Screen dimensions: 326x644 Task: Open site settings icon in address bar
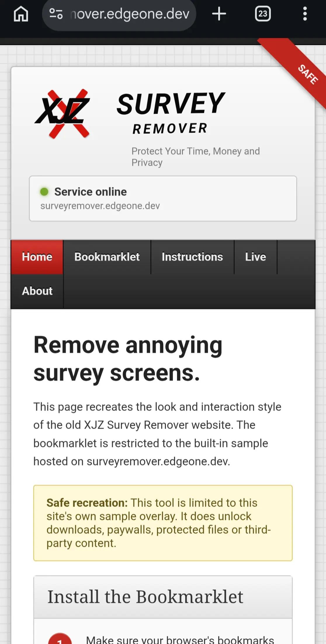56,14
